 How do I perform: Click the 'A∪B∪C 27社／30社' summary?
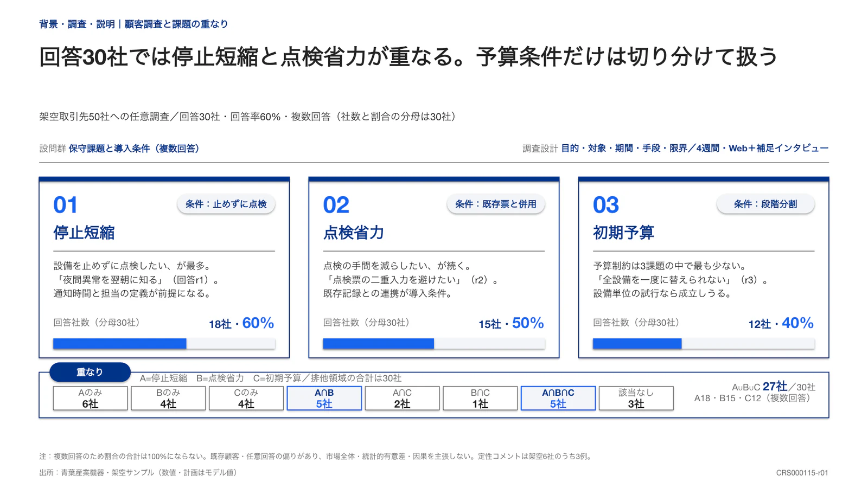click(774, 387)
